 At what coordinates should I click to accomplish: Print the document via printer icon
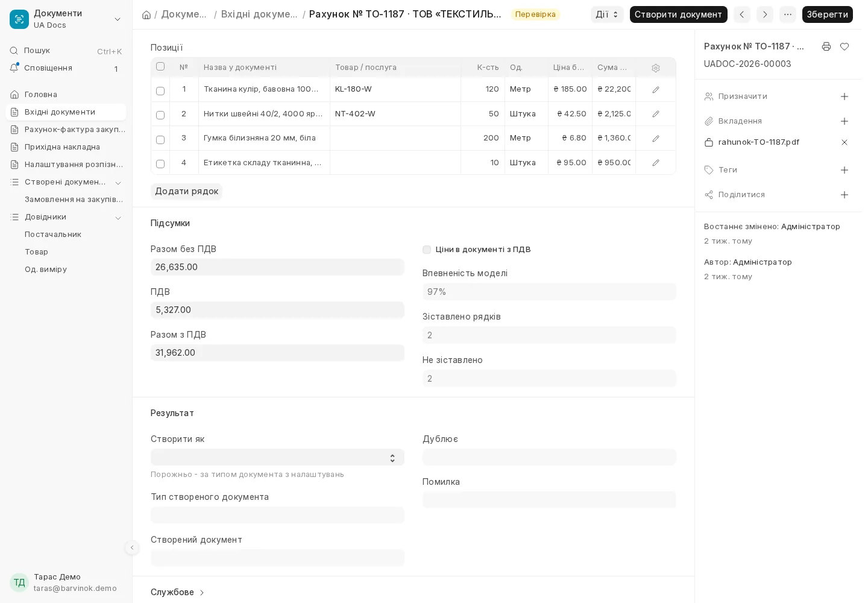826,46
